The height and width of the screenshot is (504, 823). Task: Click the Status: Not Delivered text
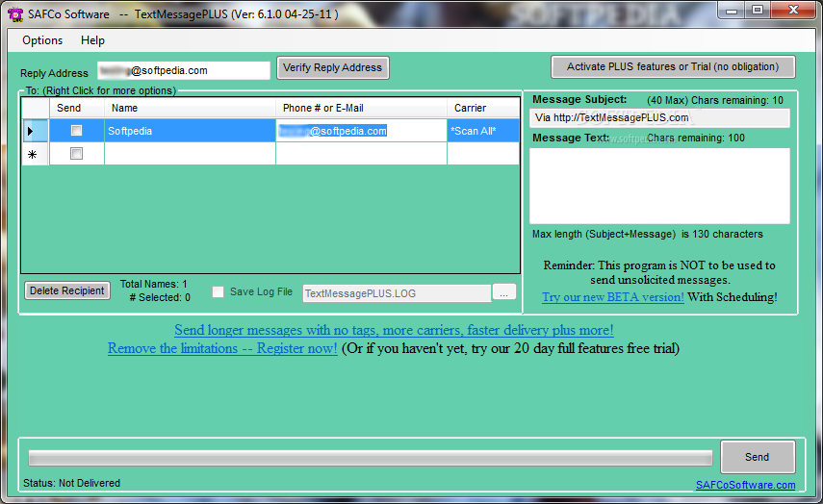[x=71, y=483]
